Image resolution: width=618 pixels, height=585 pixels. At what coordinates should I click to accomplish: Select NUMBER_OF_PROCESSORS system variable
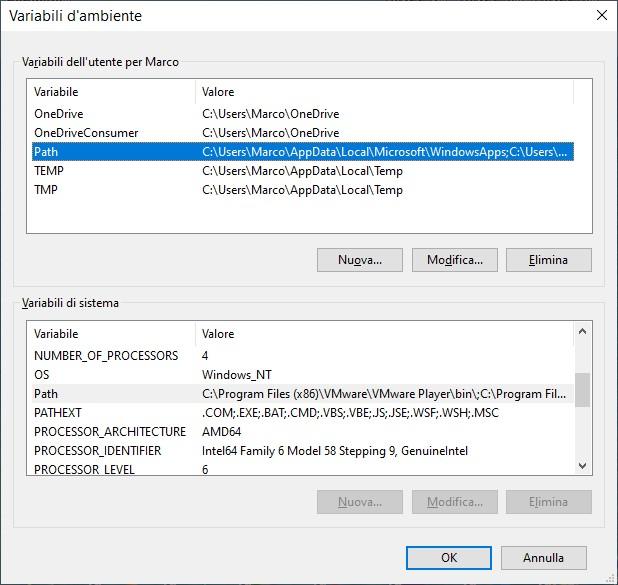click(x=106, y=356)
